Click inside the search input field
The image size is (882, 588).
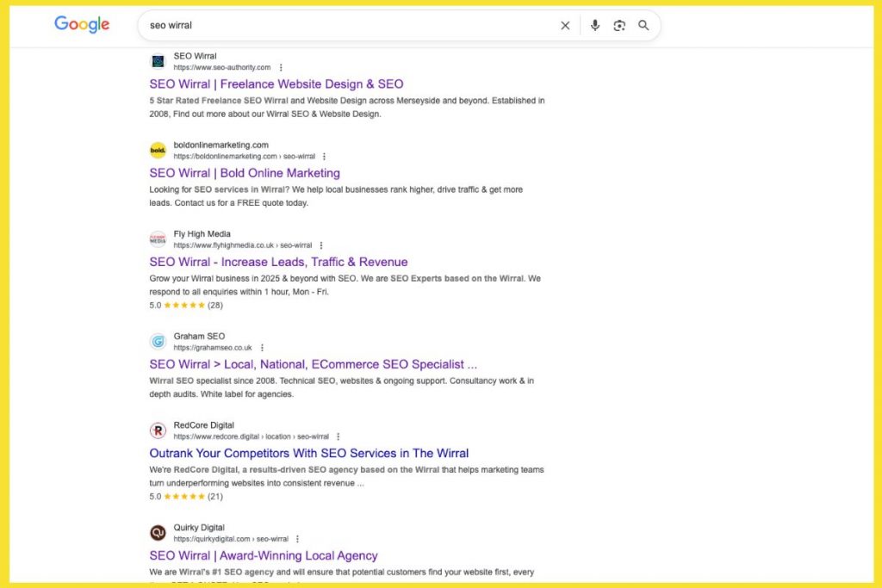[x=345, y=25]
